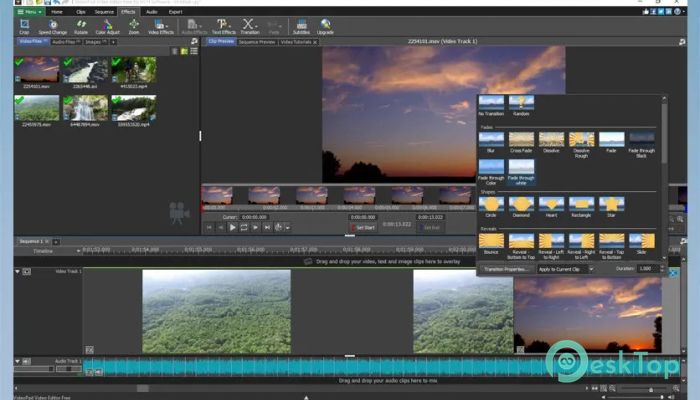This screenshot has width=700, height=400.
Task: Open the Sequence ribbon tab
Action: point(104,12)
